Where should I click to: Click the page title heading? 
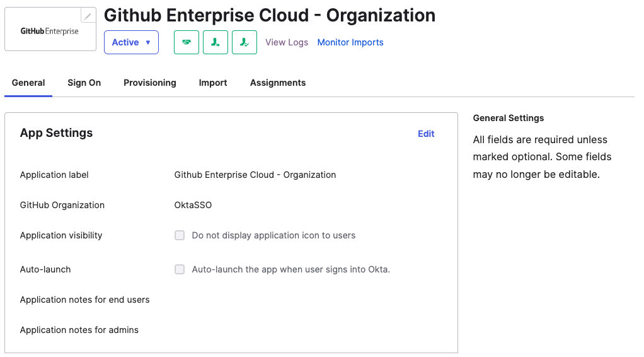pyautogui.click(x=270, y=15)
